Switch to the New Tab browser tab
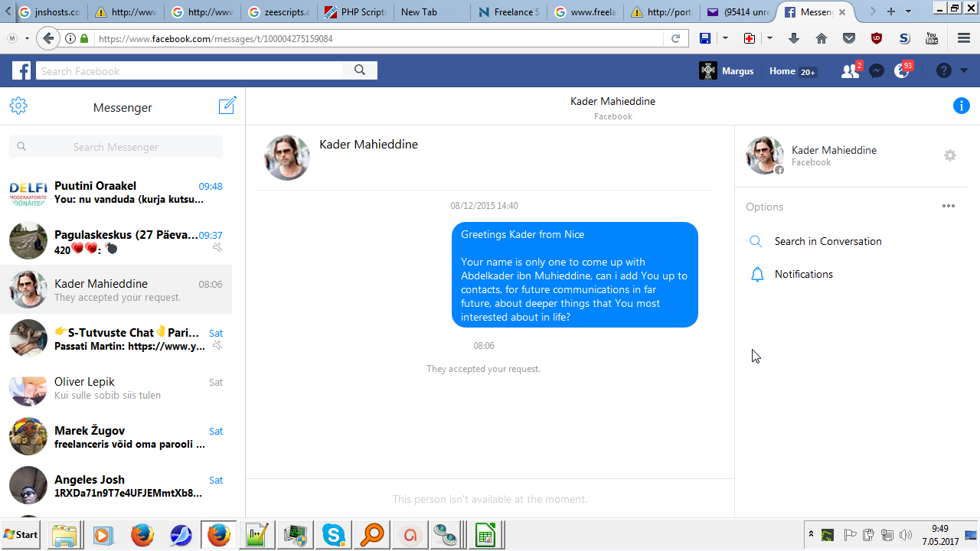 pyautogui.click(x=432, y=11)
